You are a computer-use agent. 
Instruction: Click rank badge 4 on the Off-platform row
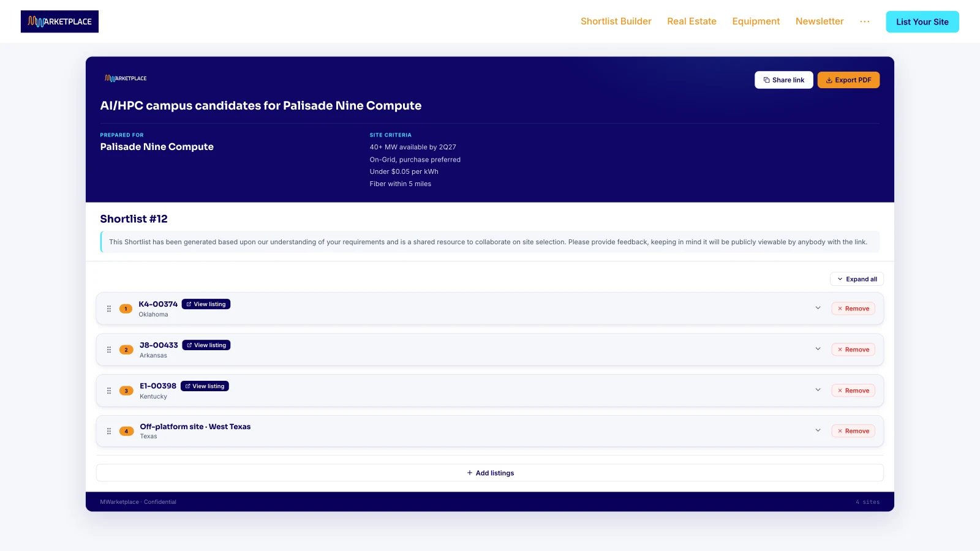126,431
